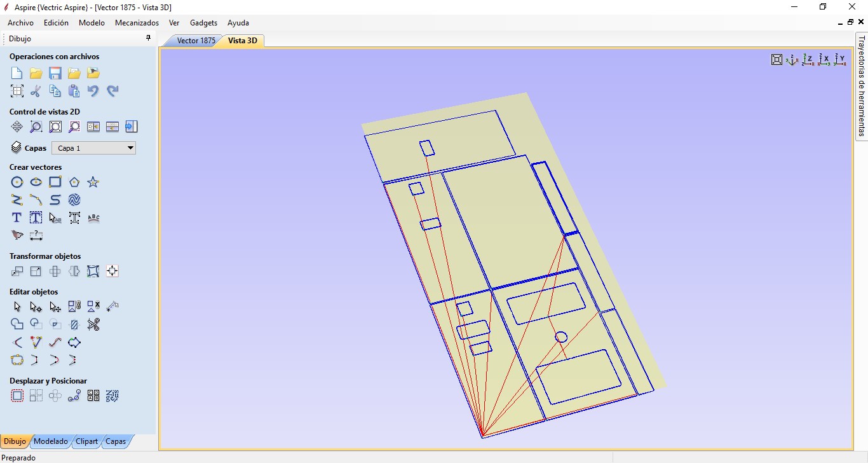Open the Archivo menu
The height and width of the screenshot is (463, 868).
(21, 23)
